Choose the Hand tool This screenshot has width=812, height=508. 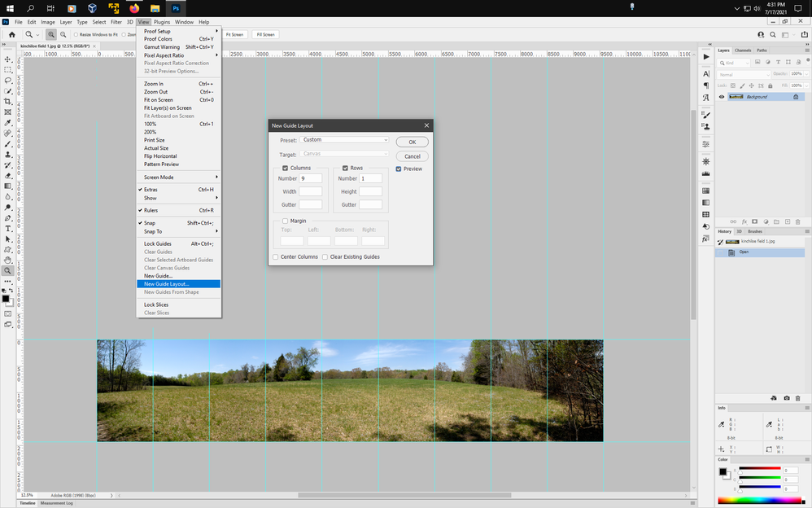pos(8,261)
